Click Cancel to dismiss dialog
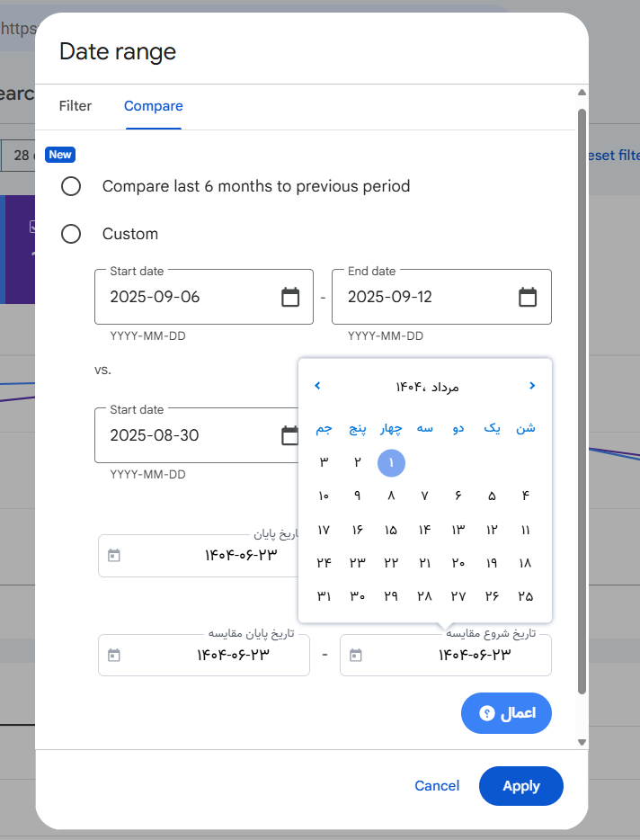640x840 pixels. coord(437,786)
